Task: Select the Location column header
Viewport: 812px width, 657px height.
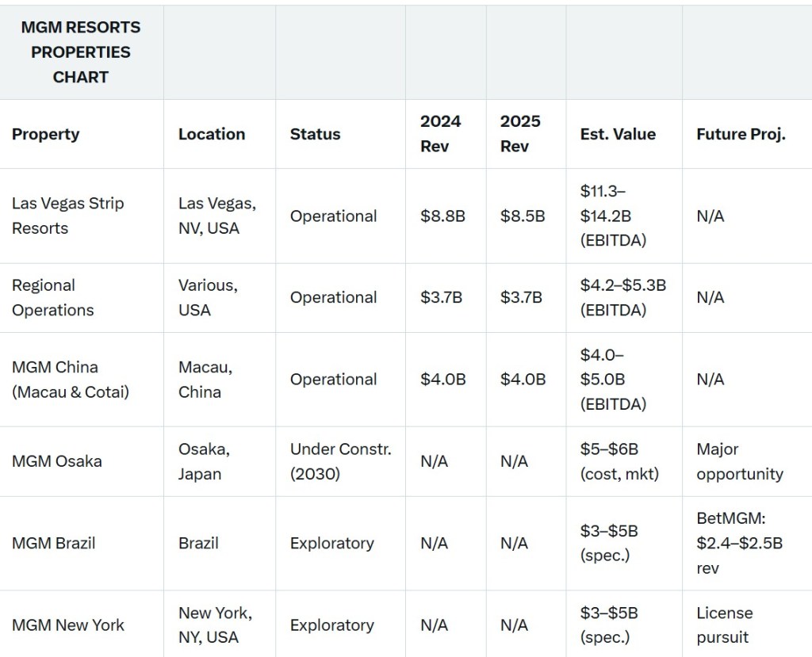Action: click(211, 134)
